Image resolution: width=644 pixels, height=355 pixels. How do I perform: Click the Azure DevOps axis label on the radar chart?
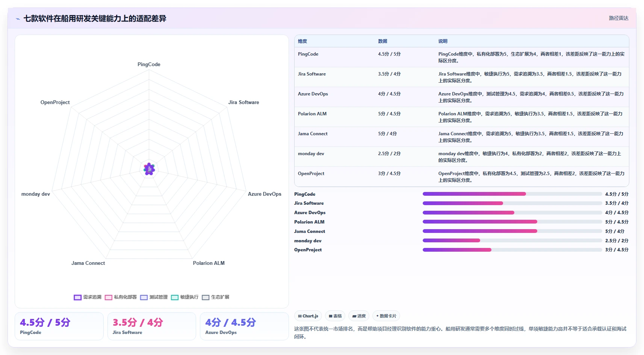pos(265,194)
